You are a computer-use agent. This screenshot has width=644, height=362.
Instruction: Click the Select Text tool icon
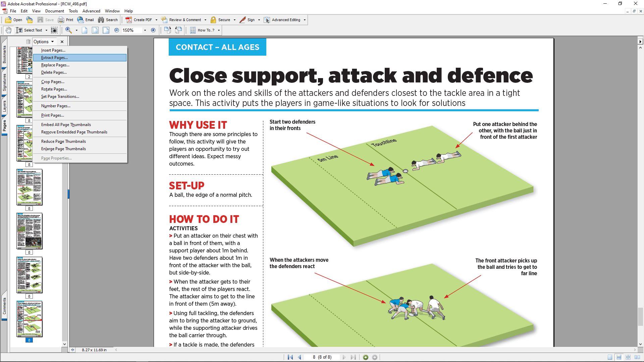pyautogui.click(x=19, y=30)
